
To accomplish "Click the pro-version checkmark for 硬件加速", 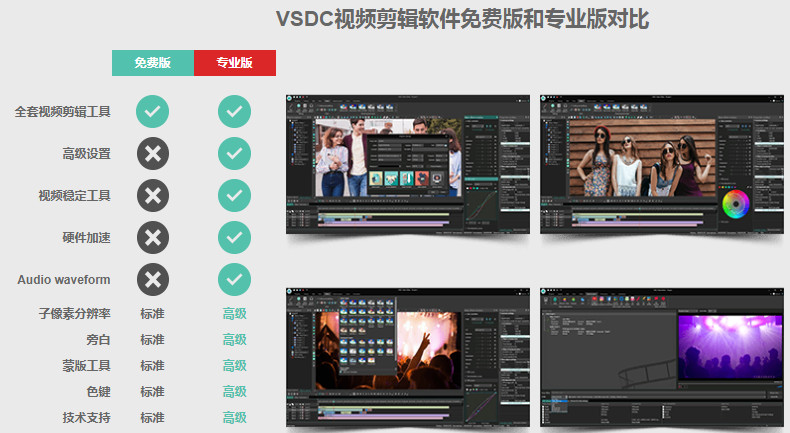I will pos(234,237).
